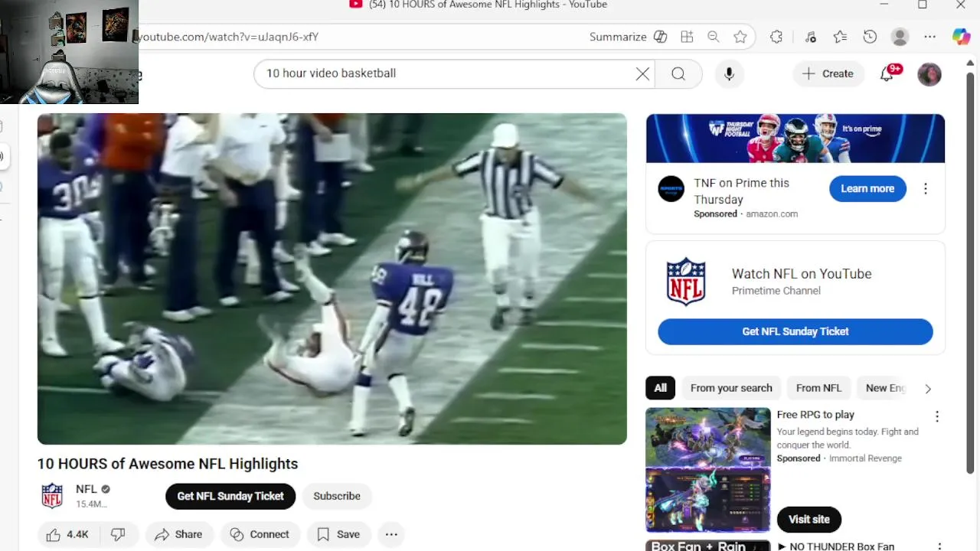The height and width of the screenshot is (551, 980).
Task: Like the video with 4.4K likes
Action: (x=68, y=535)
